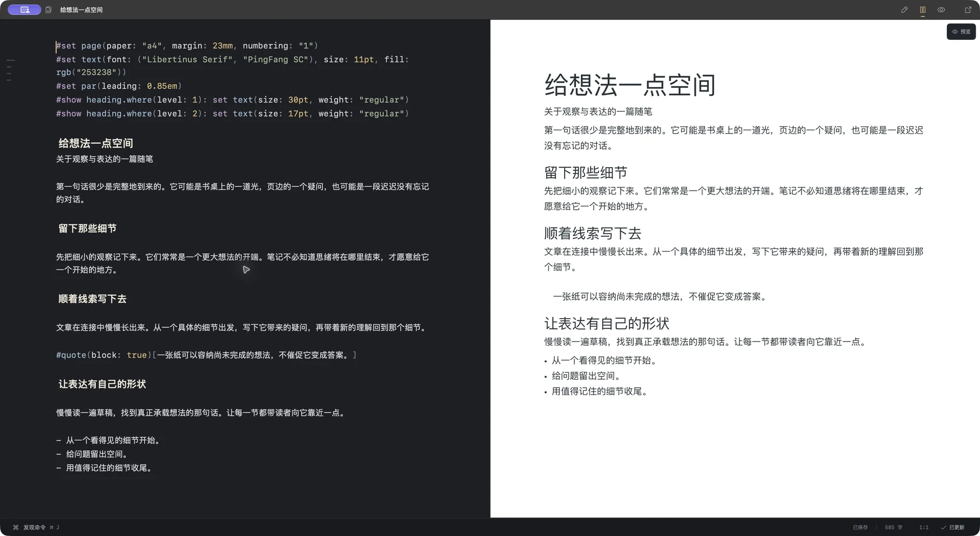
Task: Click preview heading 顺着线索写下去
Action: [x=593, y=233]
